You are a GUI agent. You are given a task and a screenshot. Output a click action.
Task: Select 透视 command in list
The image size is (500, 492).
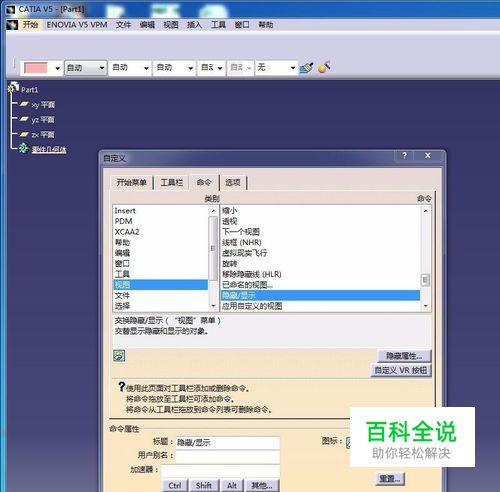coord(320,221)
